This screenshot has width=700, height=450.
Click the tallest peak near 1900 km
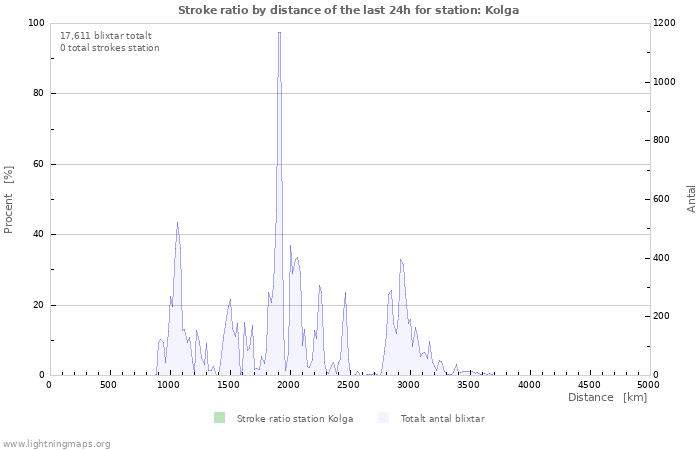pos(279,34)
